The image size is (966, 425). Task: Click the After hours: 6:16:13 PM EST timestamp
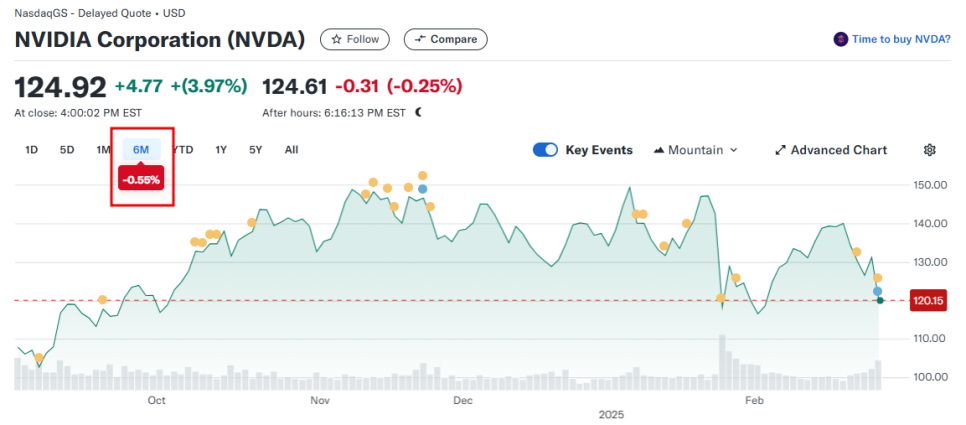point(334,113)
